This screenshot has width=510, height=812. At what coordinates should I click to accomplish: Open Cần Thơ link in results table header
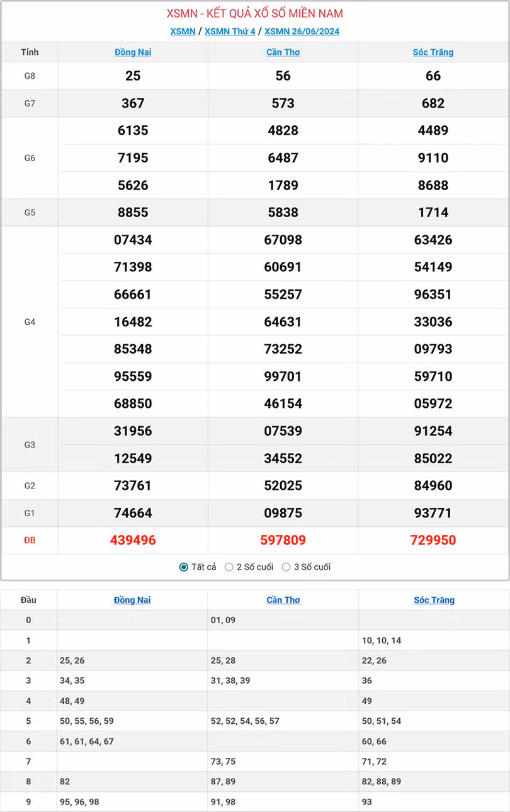click(x=283, y=52)
